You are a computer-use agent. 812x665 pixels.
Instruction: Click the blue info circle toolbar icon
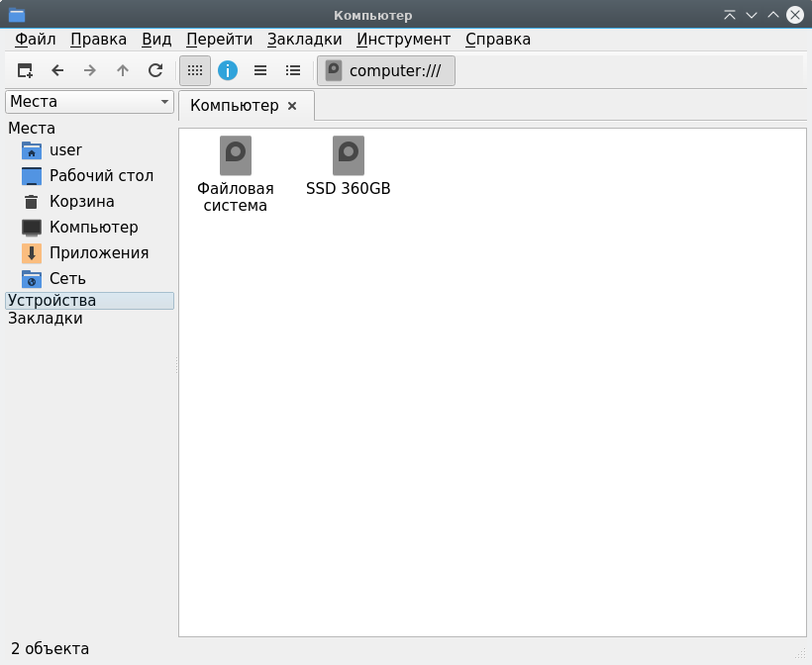pos(228,70)
